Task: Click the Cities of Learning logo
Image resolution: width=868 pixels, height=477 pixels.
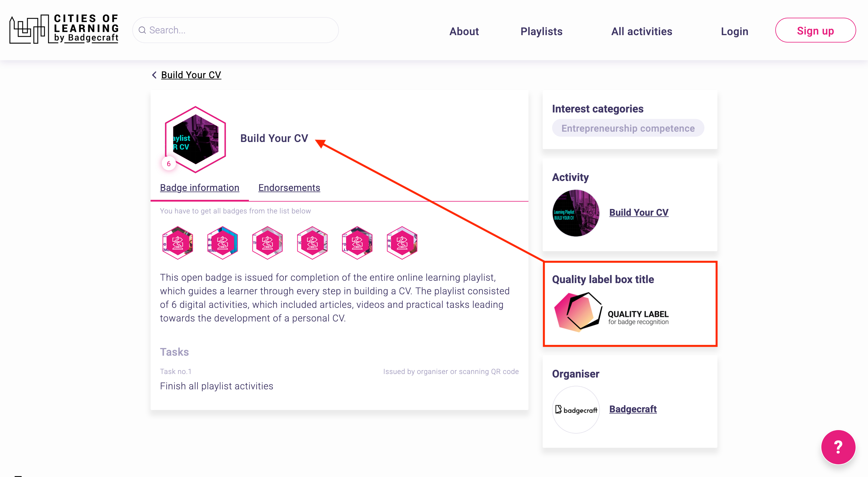Action: click(x=64, y=29)
